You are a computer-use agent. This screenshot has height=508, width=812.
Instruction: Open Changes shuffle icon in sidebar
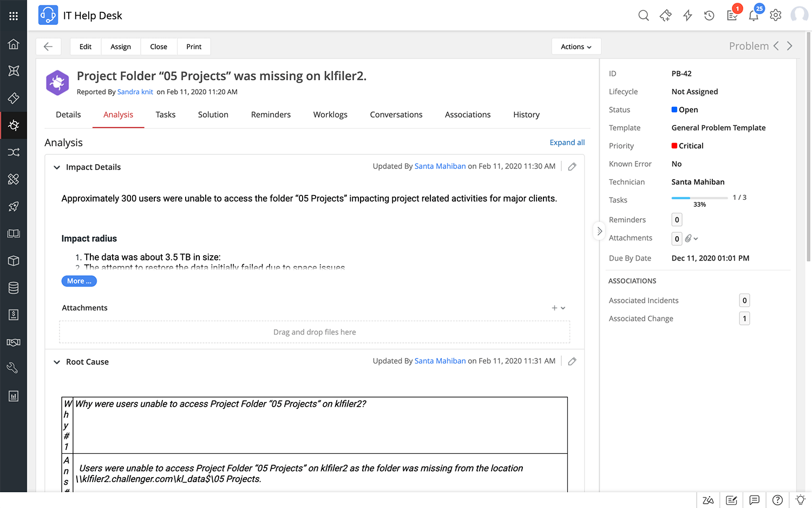point(14,152)
